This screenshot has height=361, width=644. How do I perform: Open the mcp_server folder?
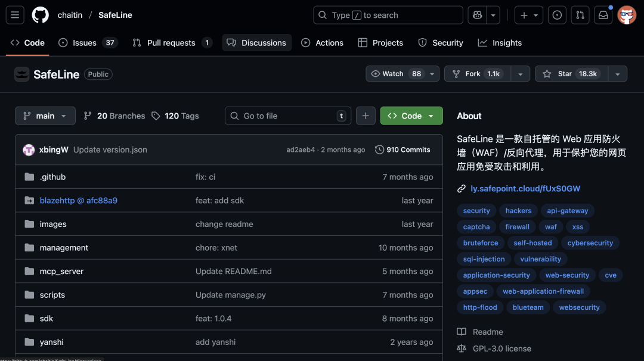coord(61,271)
